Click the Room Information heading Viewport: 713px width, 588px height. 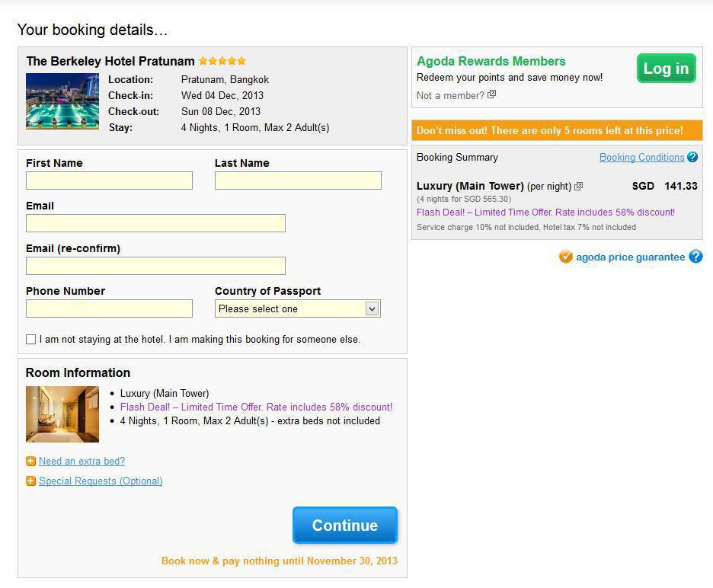[x=78, y=372]
